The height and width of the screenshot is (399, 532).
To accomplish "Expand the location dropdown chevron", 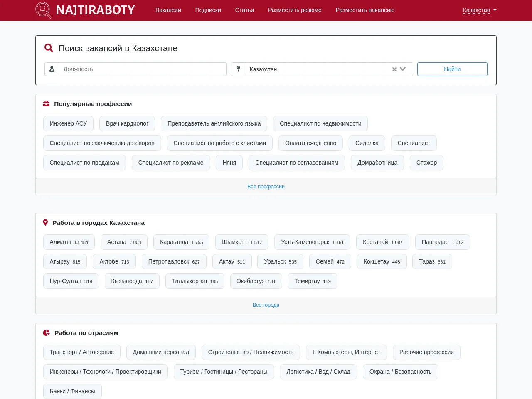I will coord(403,69).
